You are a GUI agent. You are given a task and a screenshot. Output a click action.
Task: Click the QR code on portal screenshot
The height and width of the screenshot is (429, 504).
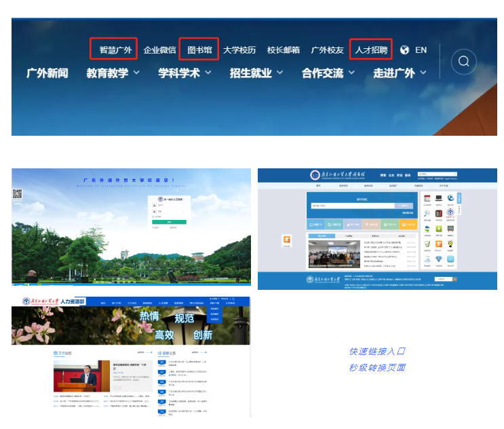[17, 194]
